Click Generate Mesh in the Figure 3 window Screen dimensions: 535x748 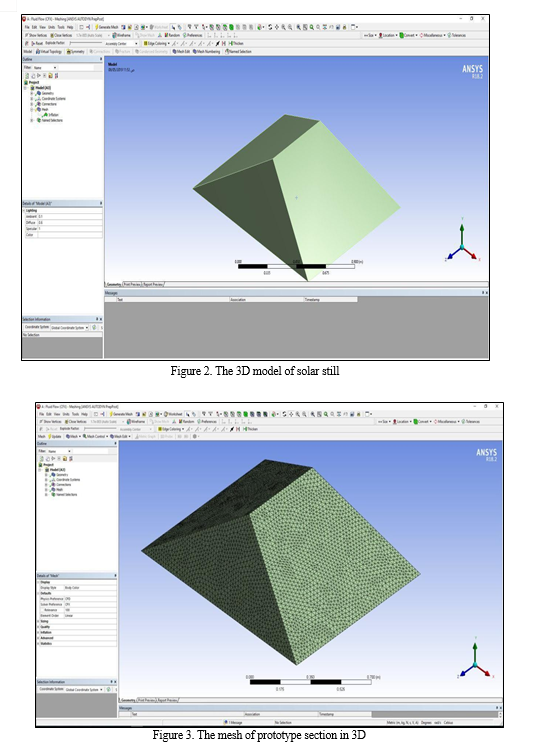tap(121, 414)
